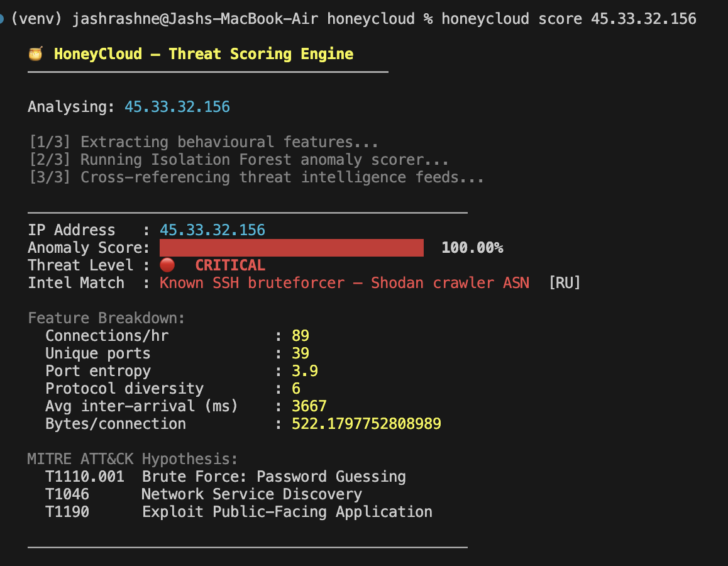Click the Feature Breakdown heading

[x=106, y=318]
